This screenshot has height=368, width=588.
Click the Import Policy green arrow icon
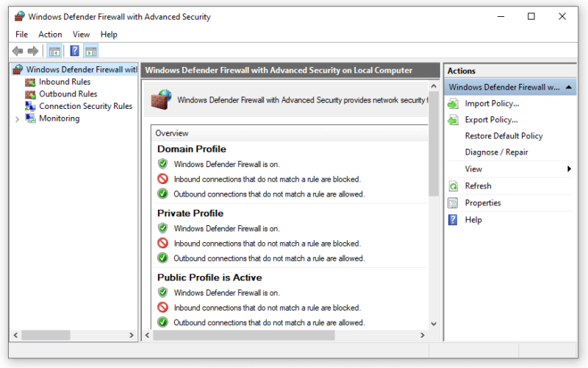pos(453,104)
